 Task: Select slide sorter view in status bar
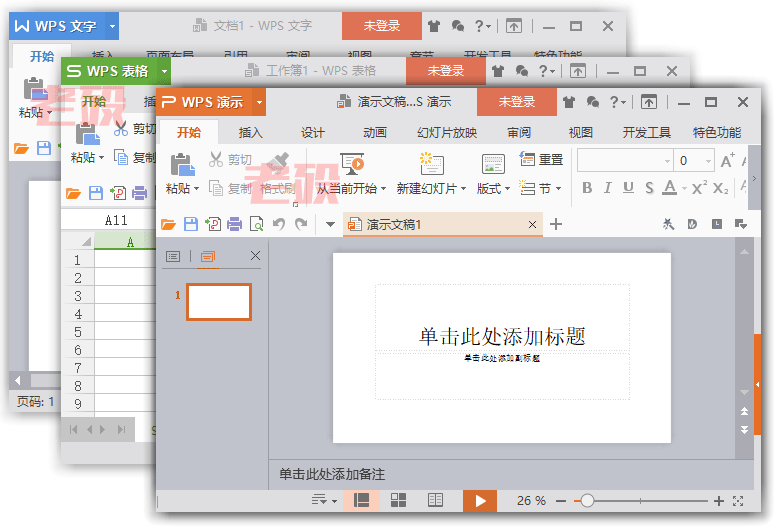[398, 501]
